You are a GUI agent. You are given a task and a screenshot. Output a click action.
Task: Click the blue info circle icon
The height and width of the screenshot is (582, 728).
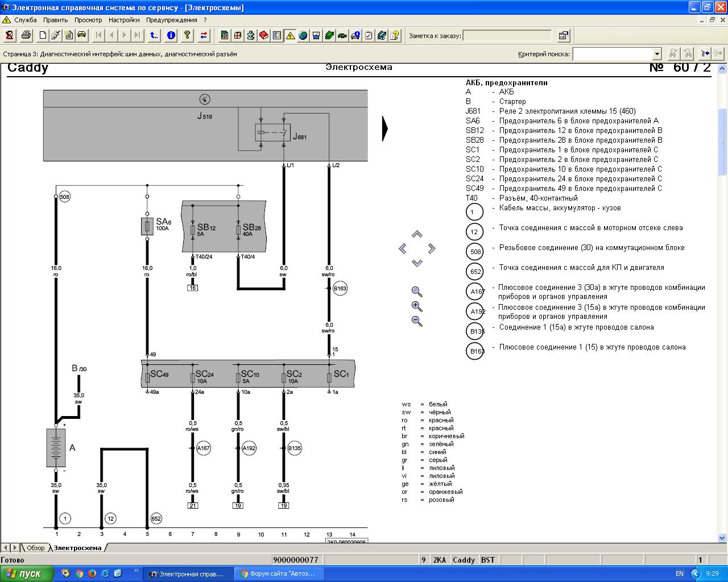coord(171,35)
